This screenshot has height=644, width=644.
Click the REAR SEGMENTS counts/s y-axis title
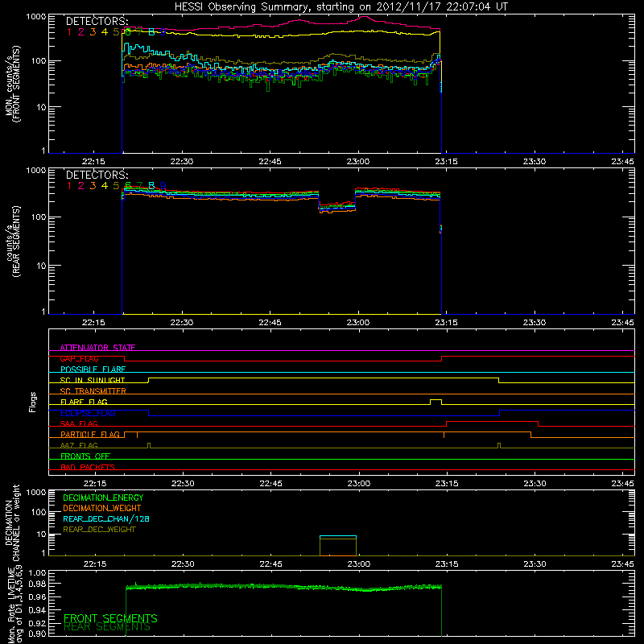(x=13, y=242)
